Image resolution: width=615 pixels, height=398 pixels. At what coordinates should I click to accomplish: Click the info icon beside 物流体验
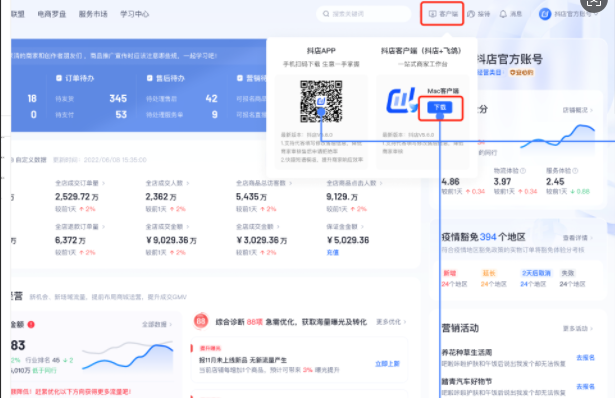point(523,171)
